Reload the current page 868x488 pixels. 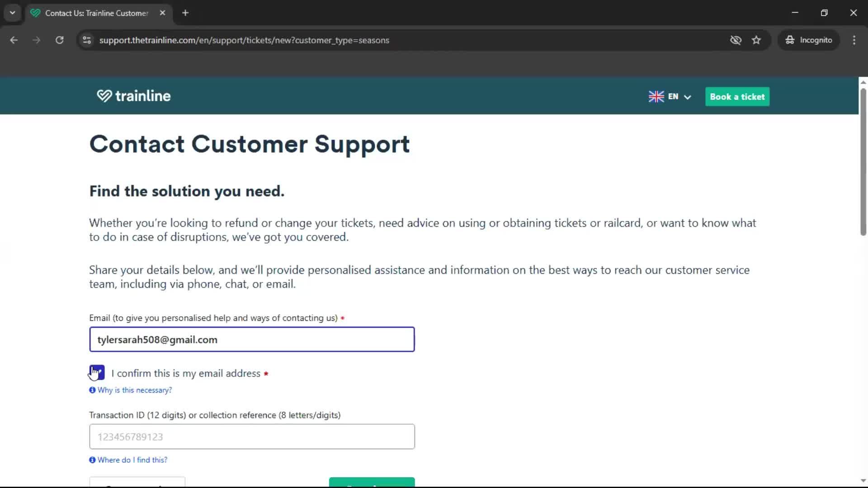click(59, 40)
